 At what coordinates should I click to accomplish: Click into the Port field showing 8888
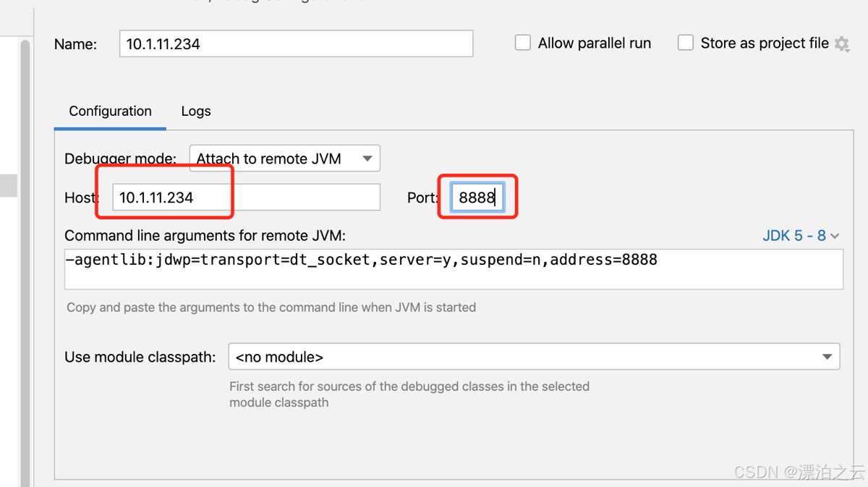[477, 198]
